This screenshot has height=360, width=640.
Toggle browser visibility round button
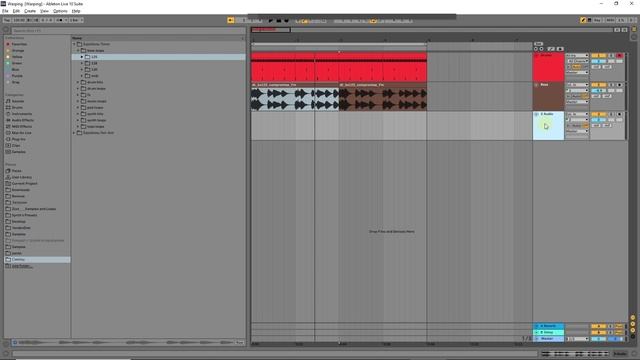point(6,30)
